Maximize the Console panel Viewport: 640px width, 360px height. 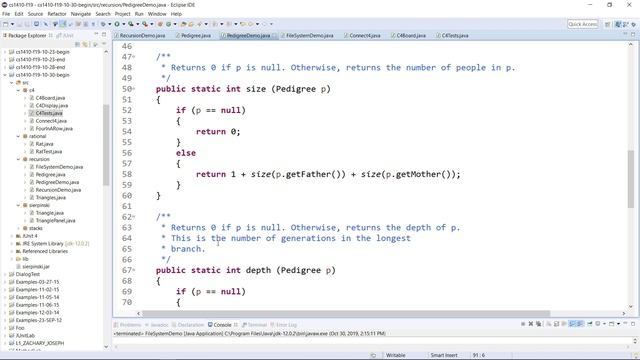click(633, 324)
